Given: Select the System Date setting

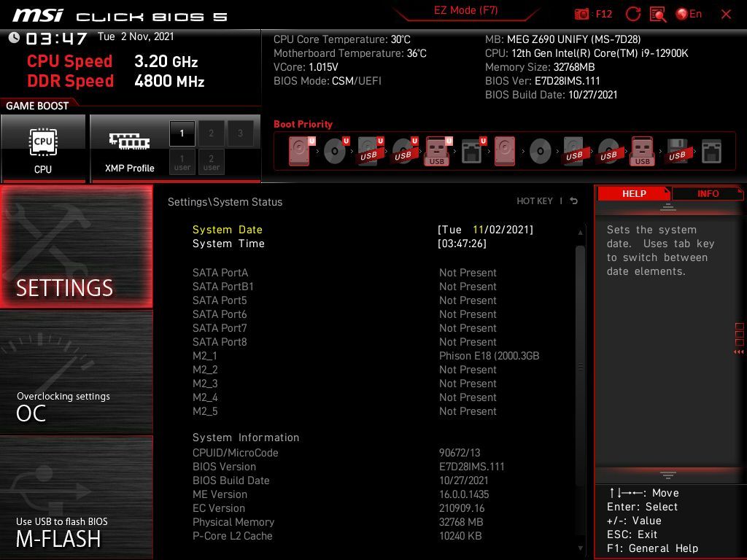Looking at the screenshot, I should point(228,230).
